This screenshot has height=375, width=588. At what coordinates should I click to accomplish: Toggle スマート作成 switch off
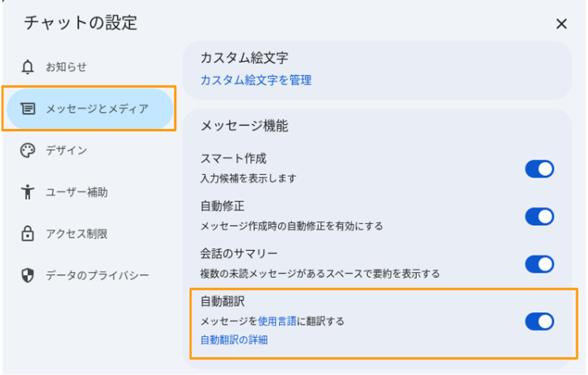(x=539, y=169)
